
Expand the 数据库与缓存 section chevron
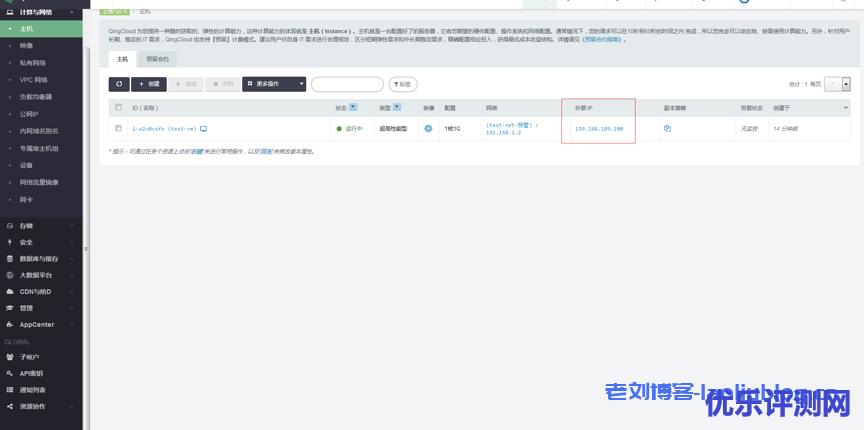tap(72, 259)
